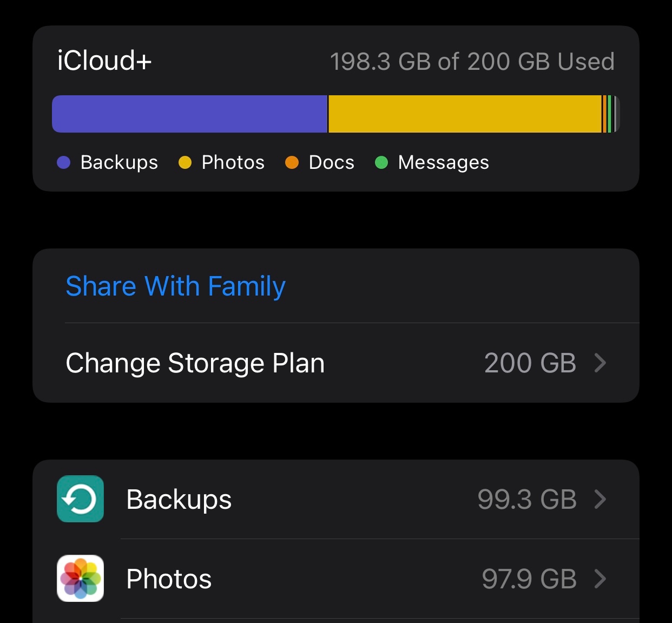This screenshot has height=623, width=672.
Task: Expand the 200 GB plan chevron
Action: coord(600,363)
